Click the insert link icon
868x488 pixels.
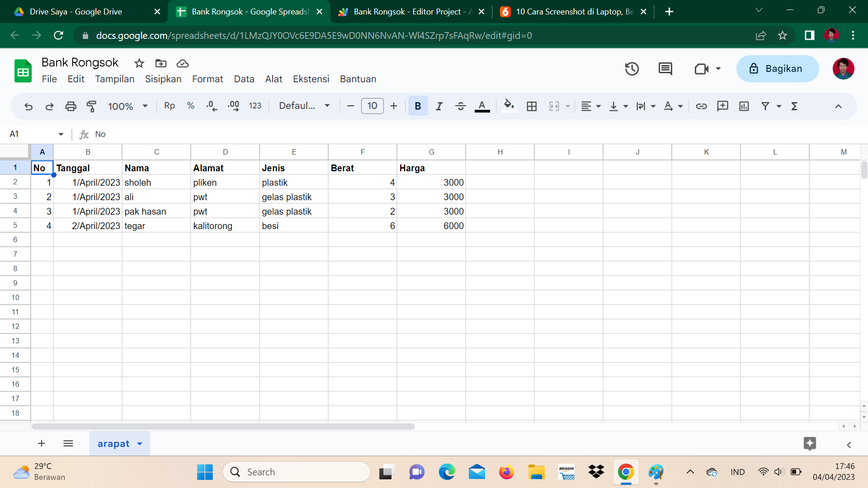click(701, 106)
